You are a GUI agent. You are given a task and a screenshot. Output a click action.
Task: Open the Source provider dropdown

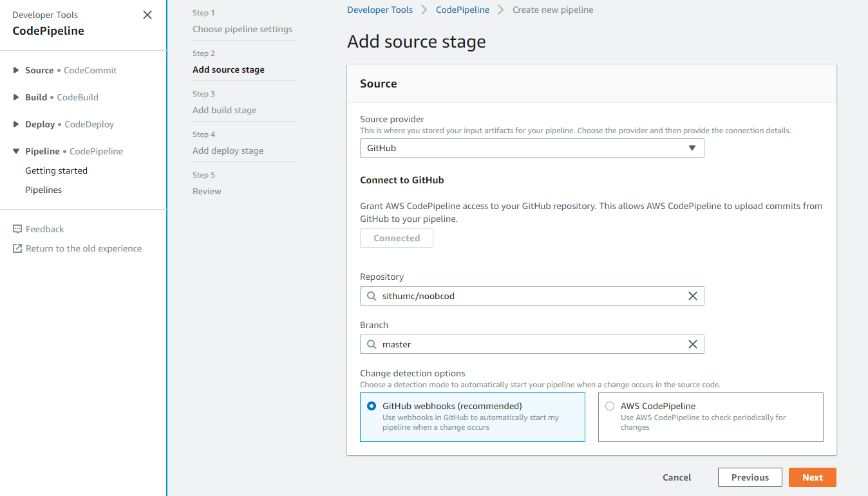pos(531,148)
